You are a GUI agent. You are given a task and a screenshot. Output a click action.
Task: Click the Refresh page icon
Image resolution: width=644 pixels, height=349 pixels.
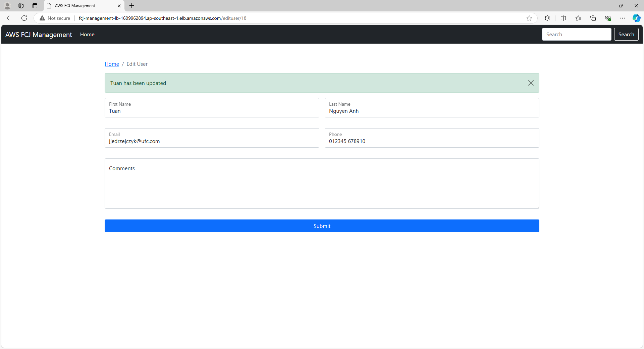coord(24,18)
